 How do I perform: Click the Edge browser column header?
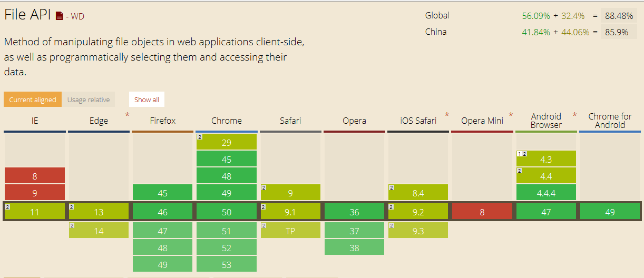pos(99,121)
